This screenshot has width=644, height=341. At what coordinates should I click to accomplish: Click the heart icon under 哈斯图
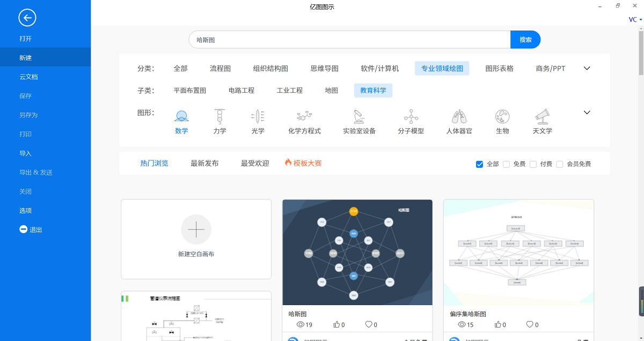[x=369, y=324]
